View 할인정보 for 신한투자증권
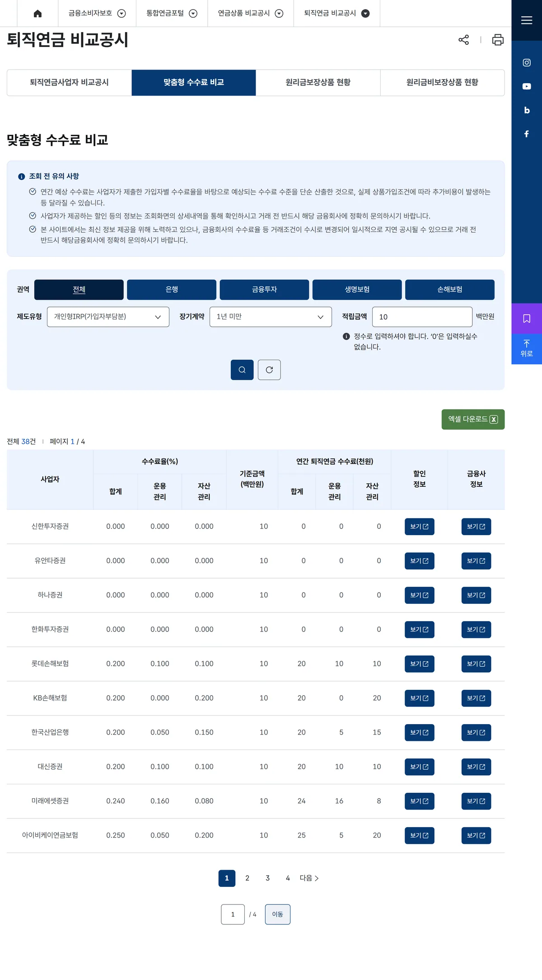The height and width of the screenshot is (980, 542). pos(420,527)
